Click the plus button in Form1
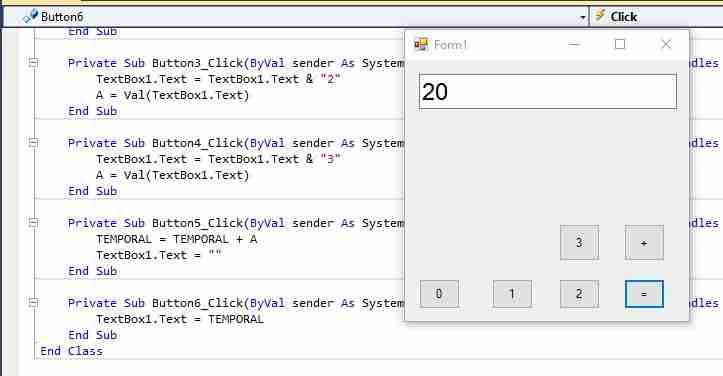The width and height of the screenshot is (723, 376). pos(644,242)
